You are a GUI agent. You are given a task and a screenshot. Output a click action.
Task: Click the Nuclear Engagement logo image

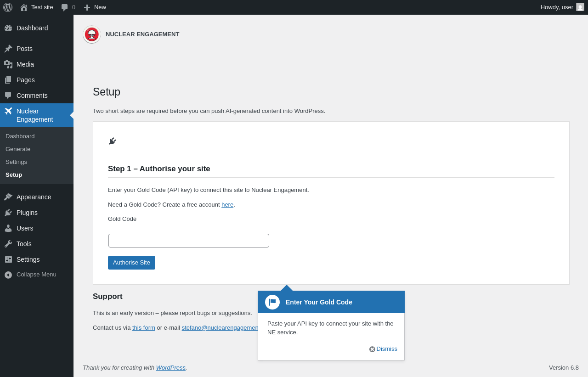(x=92, y=34)
